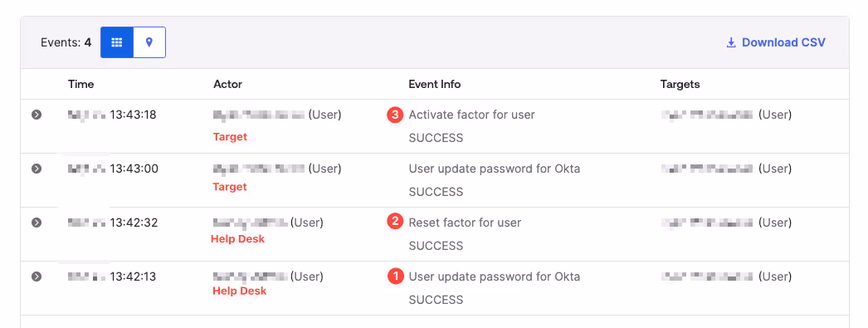
Task: Open the Activate factor for user event
Action: pyautogui.click(x=471, y=115)
